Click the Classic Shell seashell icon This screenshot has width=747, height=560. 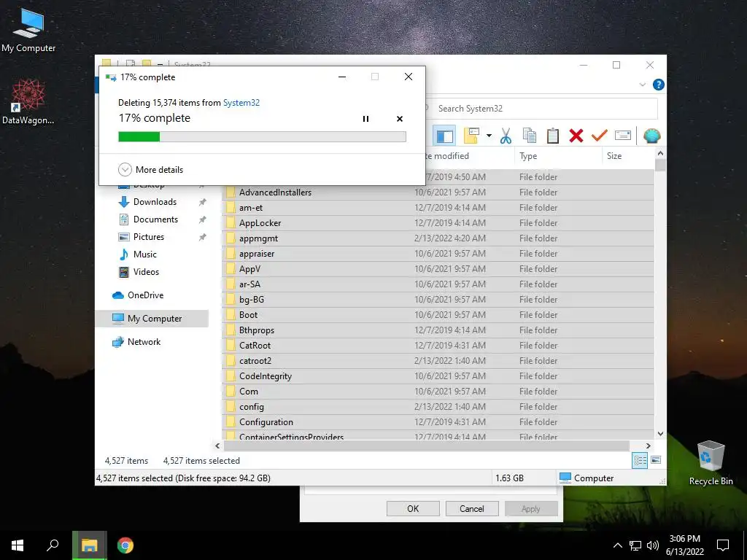pos(651,136)
